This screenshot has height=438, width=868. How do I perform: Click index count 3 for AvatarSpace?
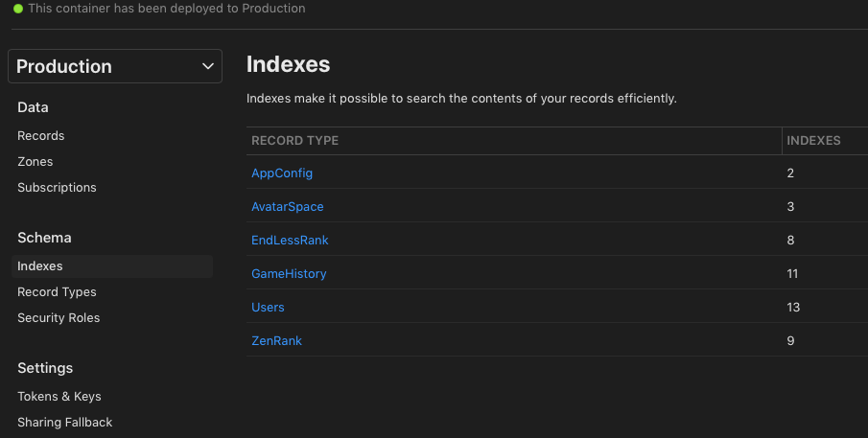[x=790, y=207]
